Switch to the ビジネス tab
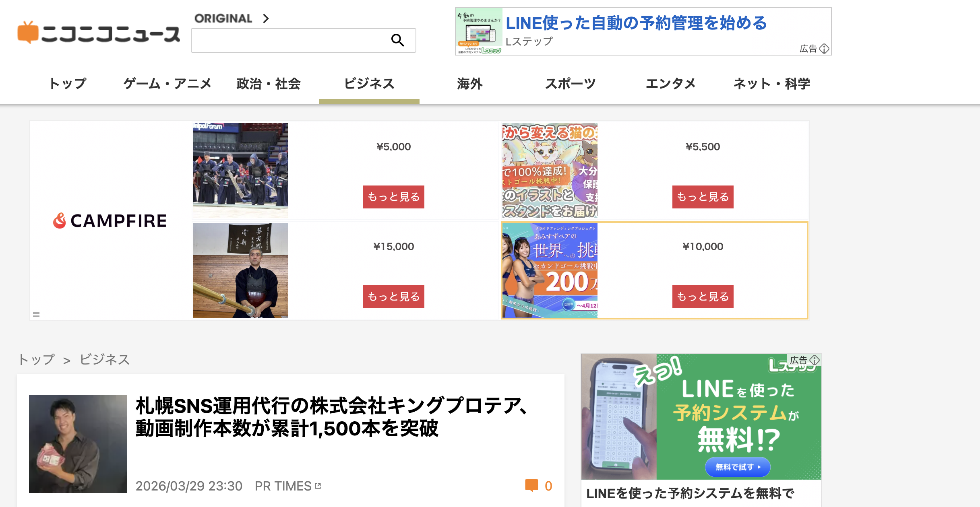Screen dimensions: 980x507 point(369,84)
